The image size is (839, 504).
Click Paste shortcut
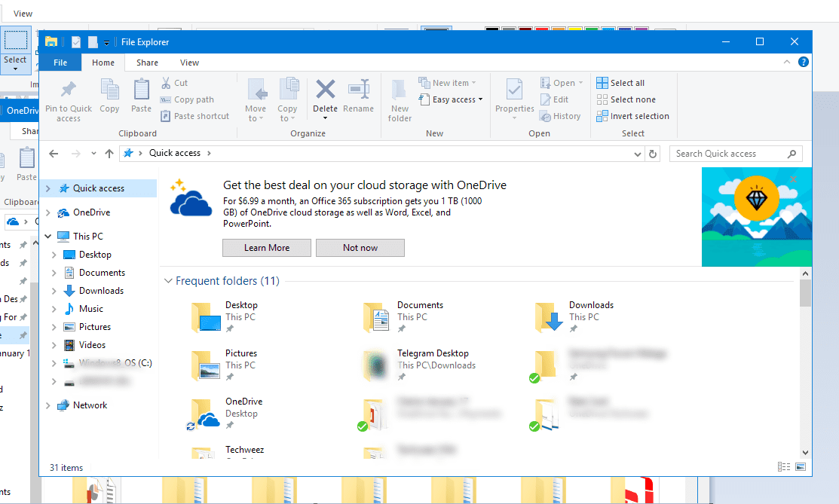(194, 116)
